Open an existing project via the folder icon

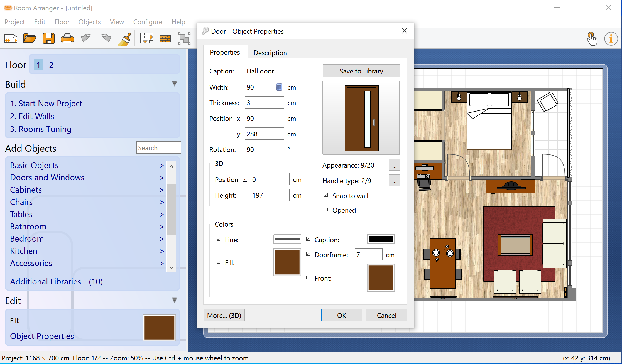point(30,38)
